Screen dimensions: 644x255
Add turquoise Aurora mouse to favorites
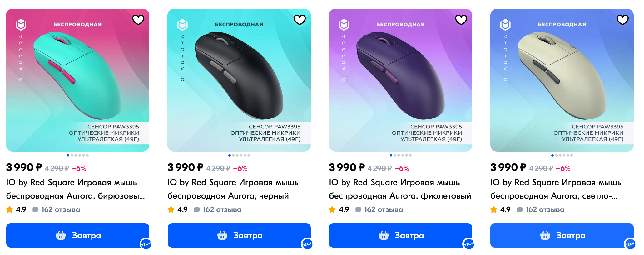(x=138, y=20)
